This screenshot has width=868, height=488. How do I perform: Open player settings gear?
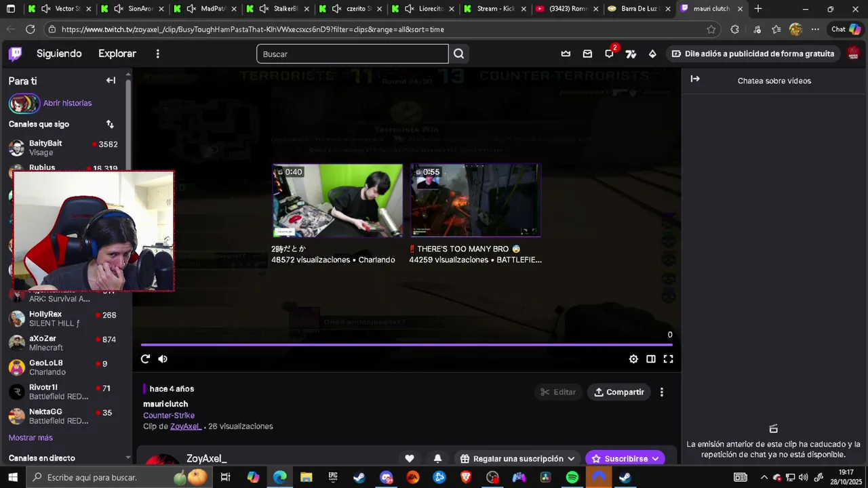(x=633, y=359)
